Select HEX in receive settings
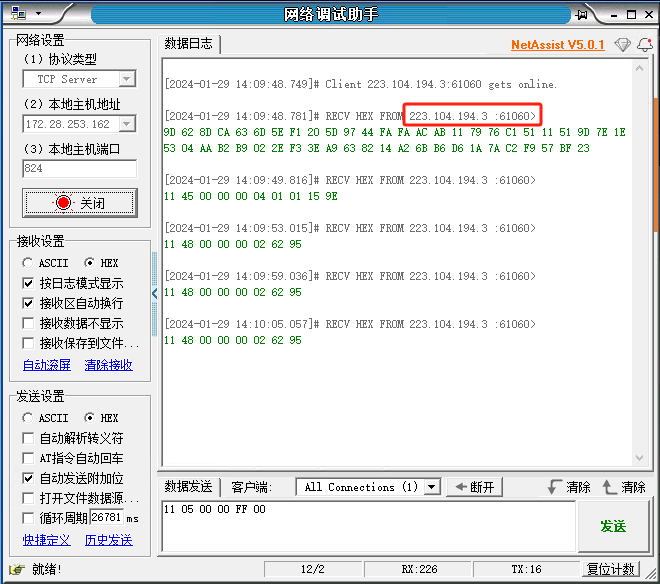 pos(101,263)
